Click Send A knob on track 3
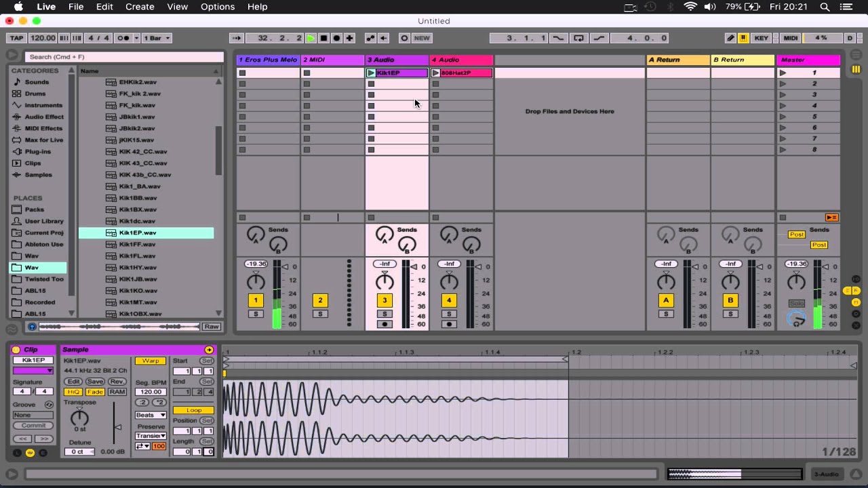Image resolution: width=868 pixels, height=488 pixels. (x=384, y=235)
